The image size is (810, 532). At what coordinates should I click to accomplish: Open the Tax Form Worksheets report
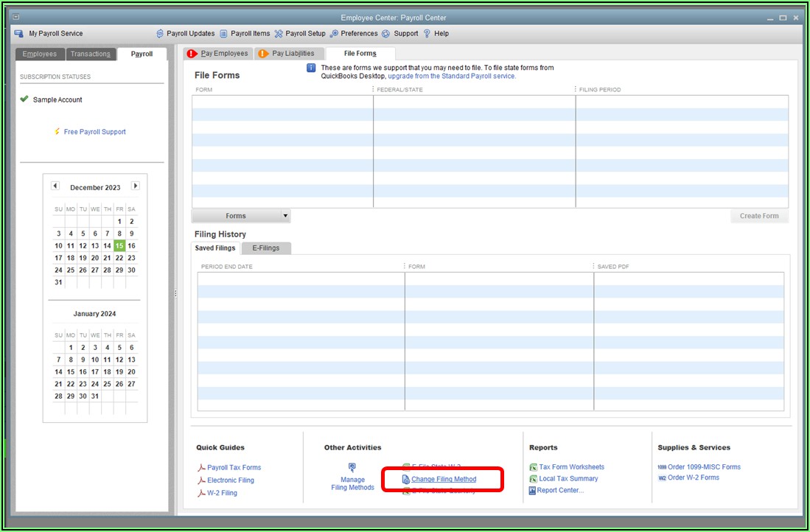(x=571, y=467)
